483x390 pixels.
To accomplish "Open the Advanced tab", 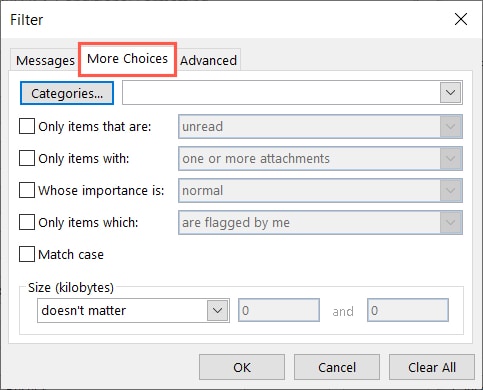I will [x=208, y=60].
